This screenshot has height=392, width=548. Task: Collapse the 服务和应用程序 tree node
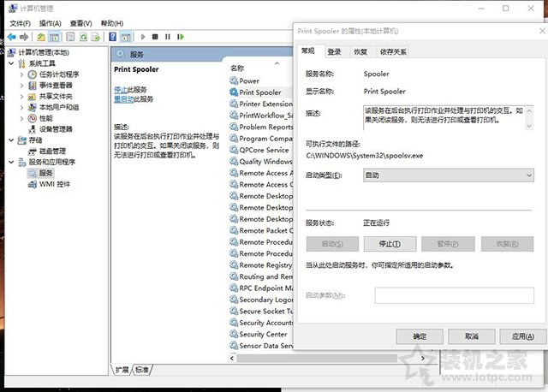pos(11,162)
